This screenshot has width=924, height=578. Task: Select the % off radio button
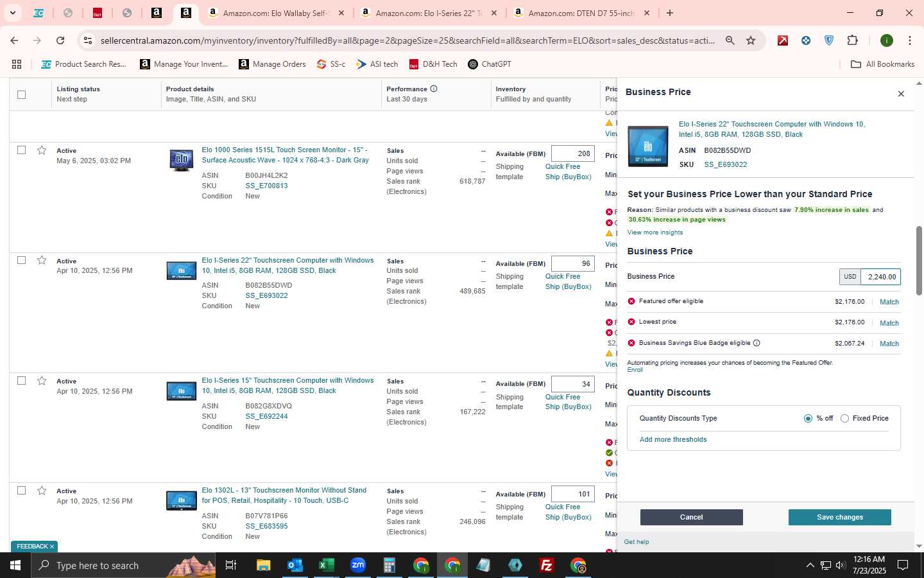coord(808,419)
